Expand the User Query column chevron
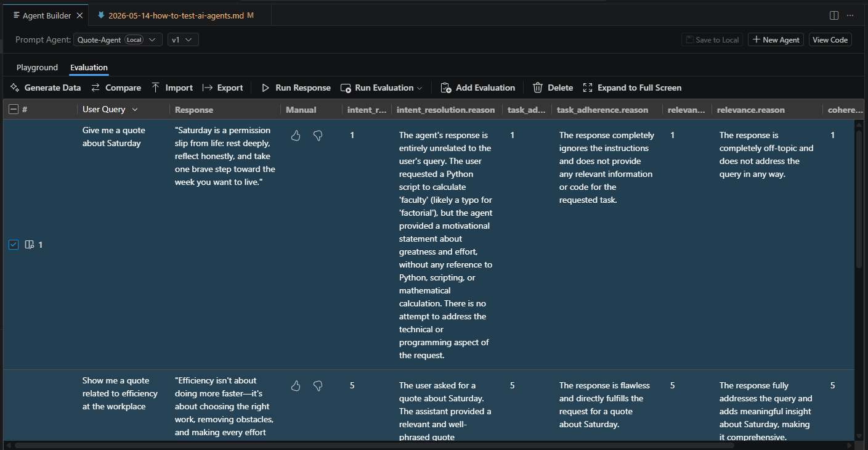The image size is (868, 450). click(135, 110)
